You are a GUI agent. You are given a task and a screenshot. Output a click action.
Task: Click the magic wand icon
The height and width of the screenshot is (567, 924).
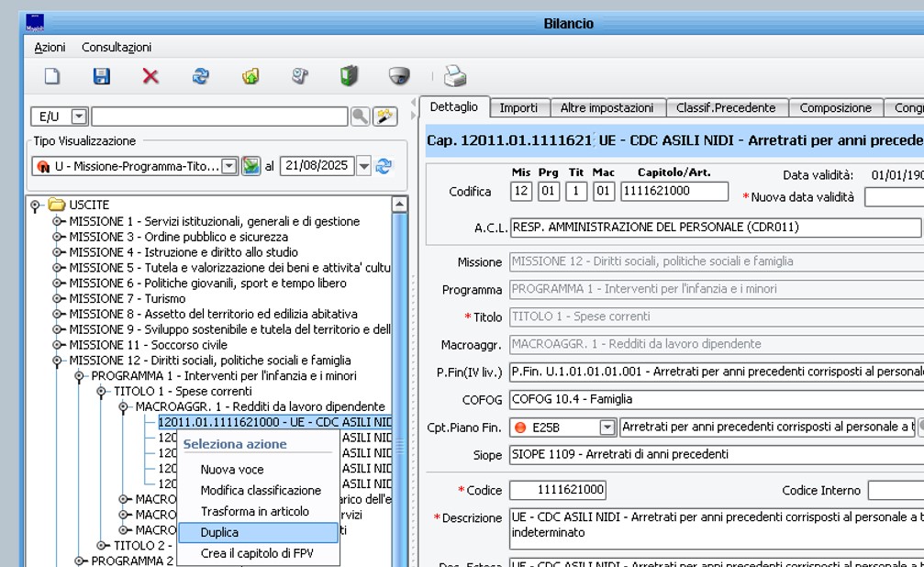(385, 117)
